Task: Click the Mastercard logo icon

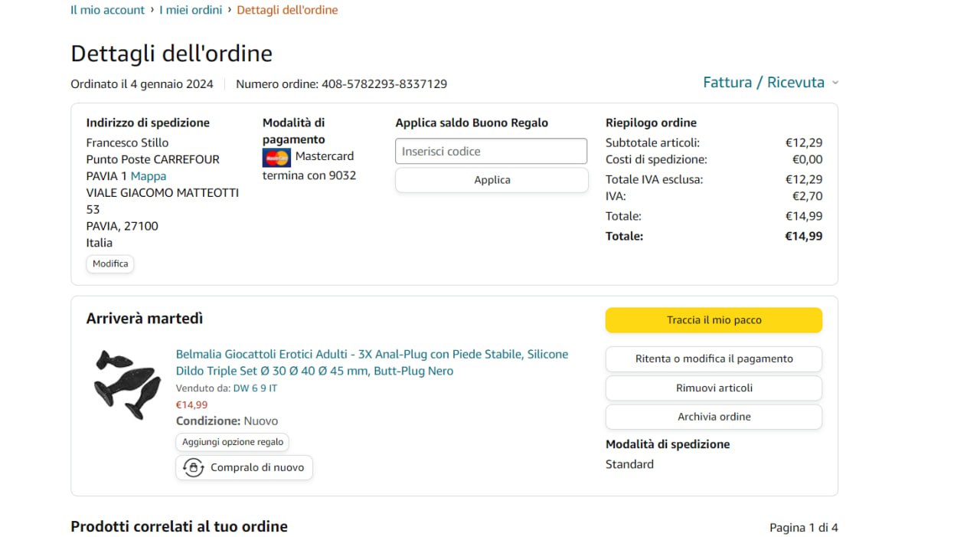Action: [276, 158]
